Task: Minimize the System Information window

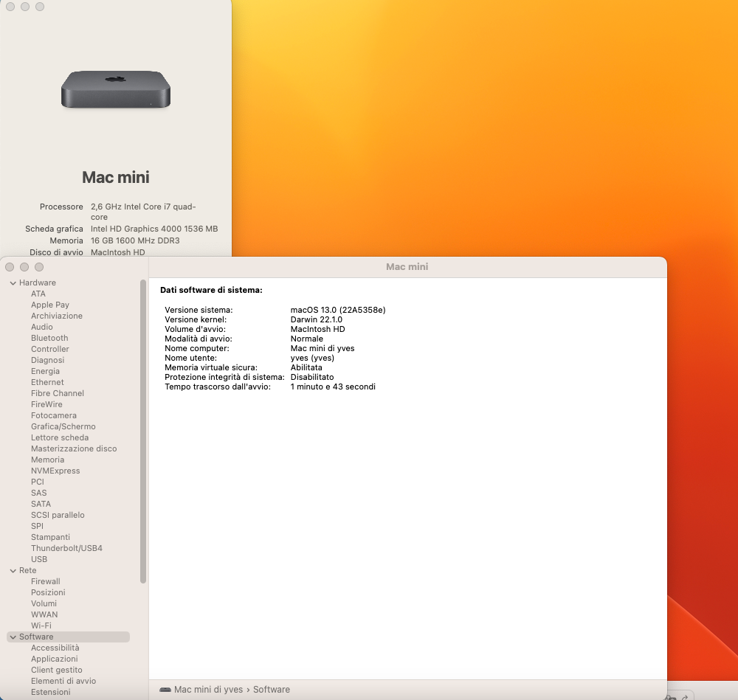Action: [x=24, y=267]
